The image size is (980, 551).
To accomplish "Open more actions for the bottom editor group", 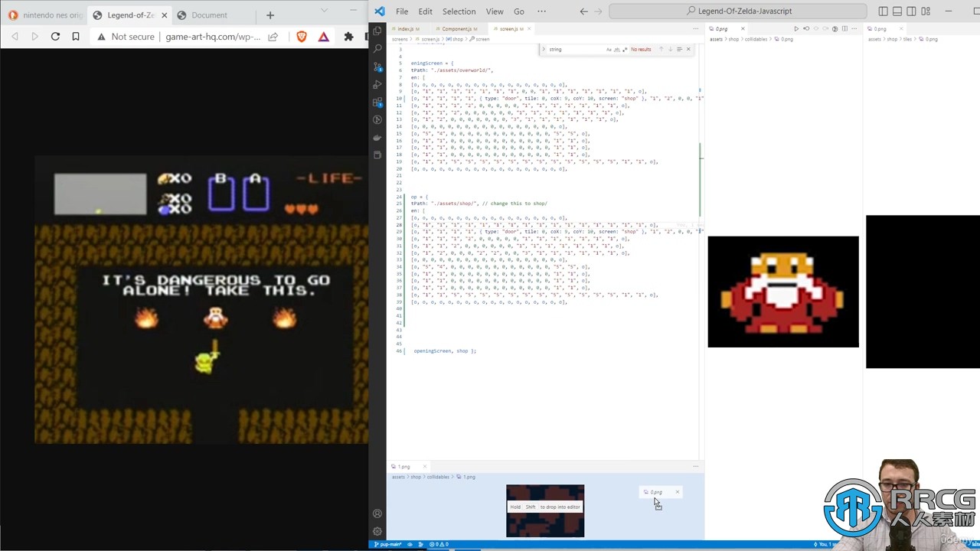I will pyautogui.click(x=696, y=466).
